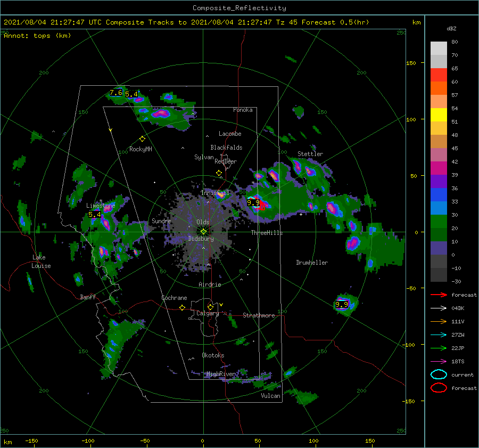Click the Strathmore city label
479x448 pixels.
tap(259, 315)
